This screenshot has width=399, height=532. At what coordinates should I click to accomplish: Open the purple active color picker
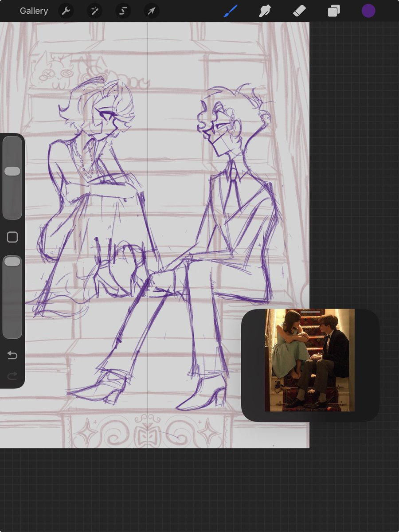pyautogui.click(x=368, y=11)
